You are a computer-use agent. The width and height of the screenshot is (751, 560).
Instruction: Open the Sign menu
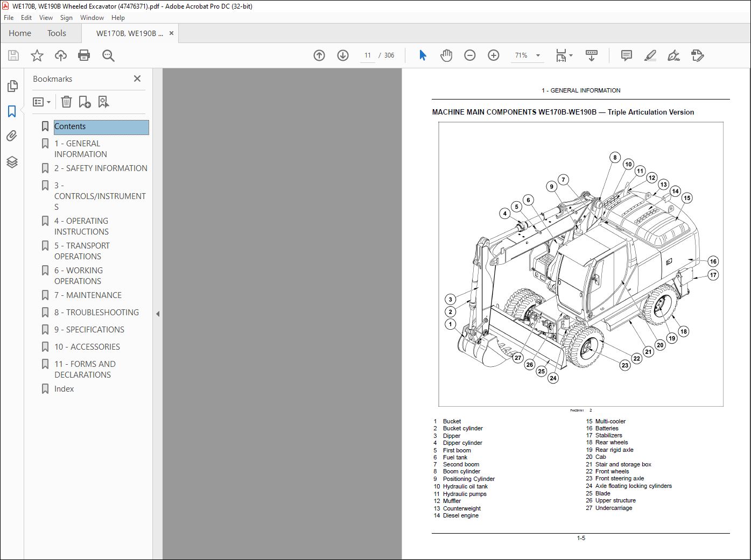pos(66,18)
